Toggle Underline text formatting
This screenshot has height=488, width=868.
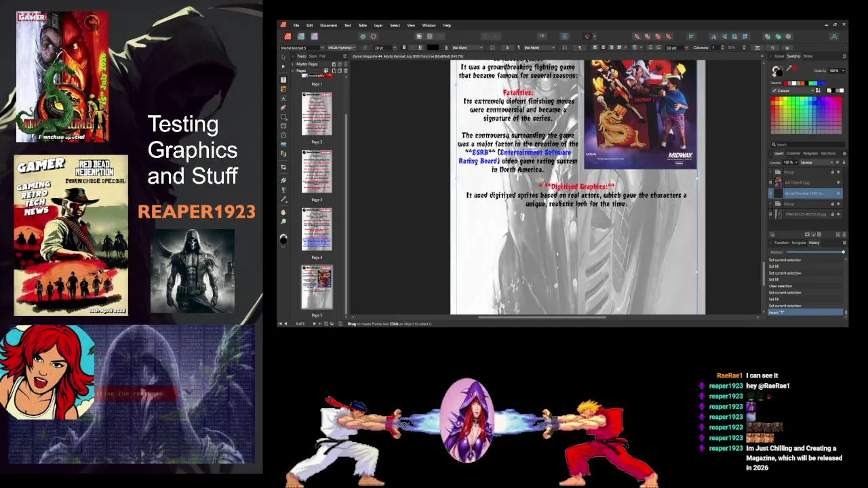pyautogui.click(x=420, y=47)
